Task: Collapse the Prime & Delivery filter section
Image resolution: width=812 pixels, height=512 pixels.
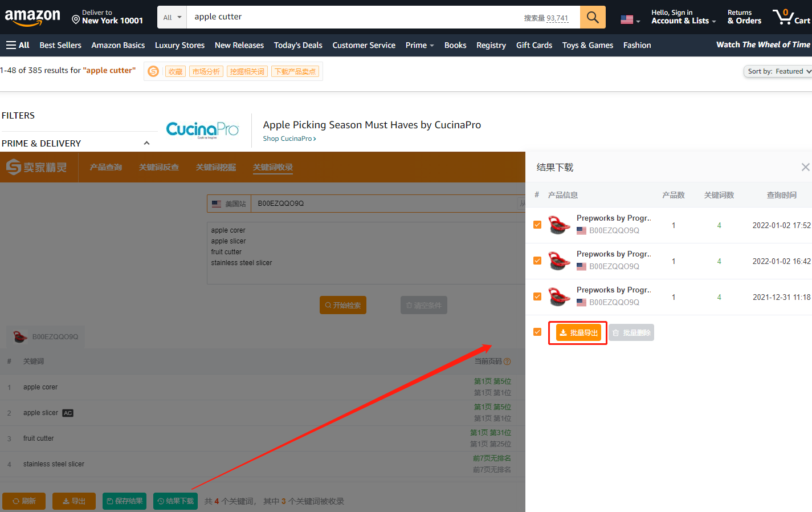Action: (x=146, y=143)
